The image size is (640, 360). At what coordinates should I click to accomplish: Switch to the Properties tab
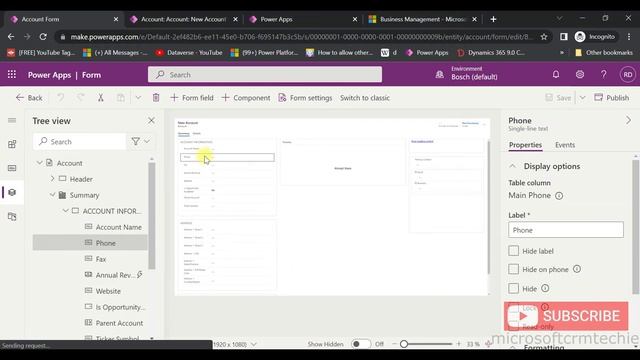point(525,145)
